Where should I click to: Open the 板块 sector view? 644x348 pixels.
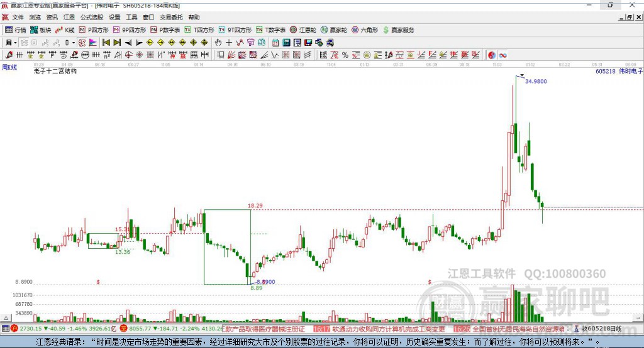(40, 30)
